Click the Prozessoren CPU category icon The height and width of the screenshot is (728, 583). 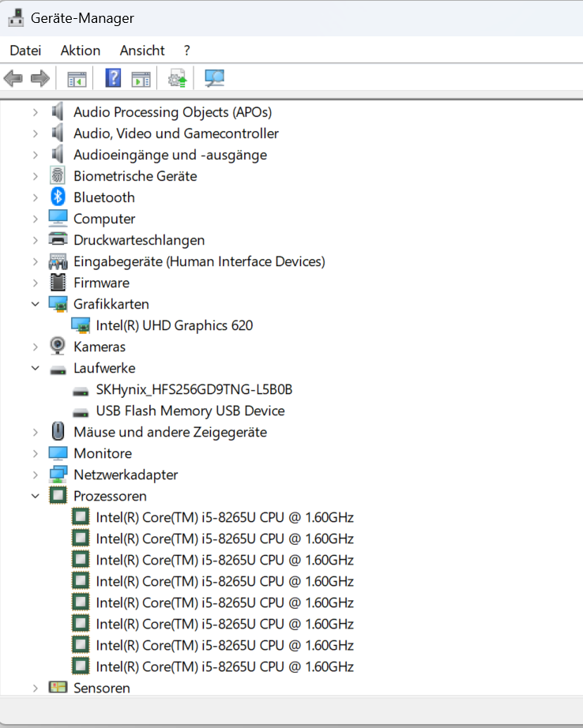point(58,495)
